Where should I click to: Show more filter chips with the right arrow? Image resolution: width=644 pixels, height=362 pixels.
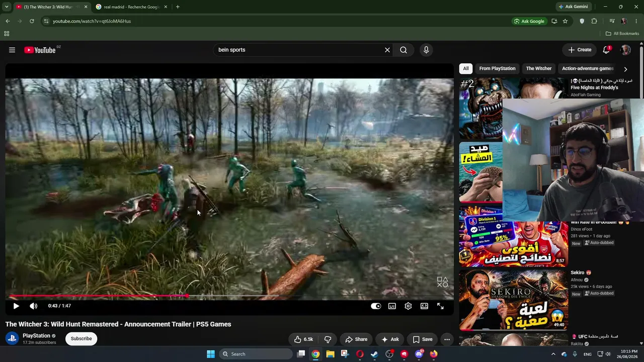625,69
